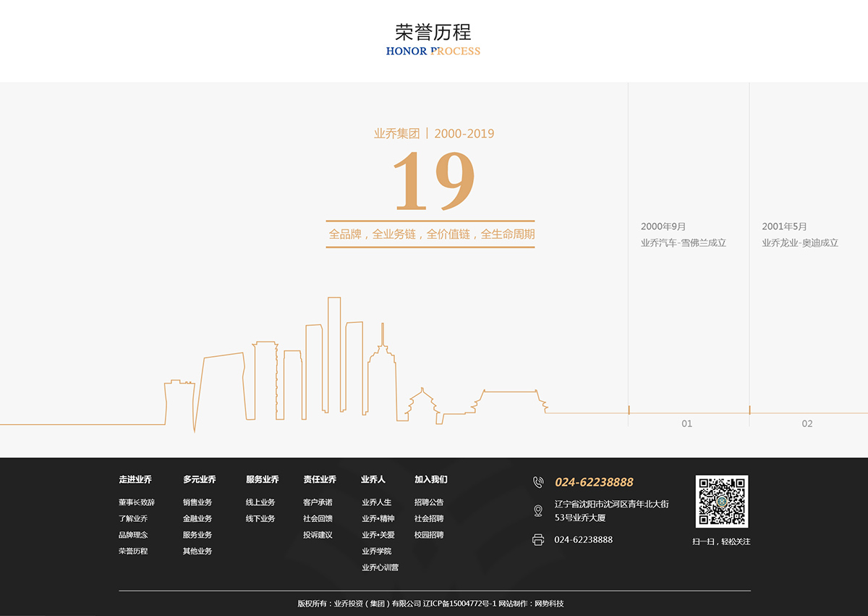
Task: Open footer heading 加入我们
Action: coord(431,479)
